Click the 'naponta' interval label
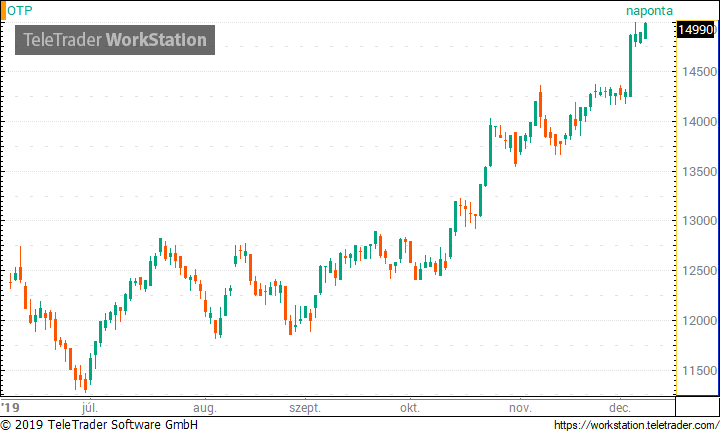This screenshot has height=434, width=720. pyautogui.click(x=649, y=11)
